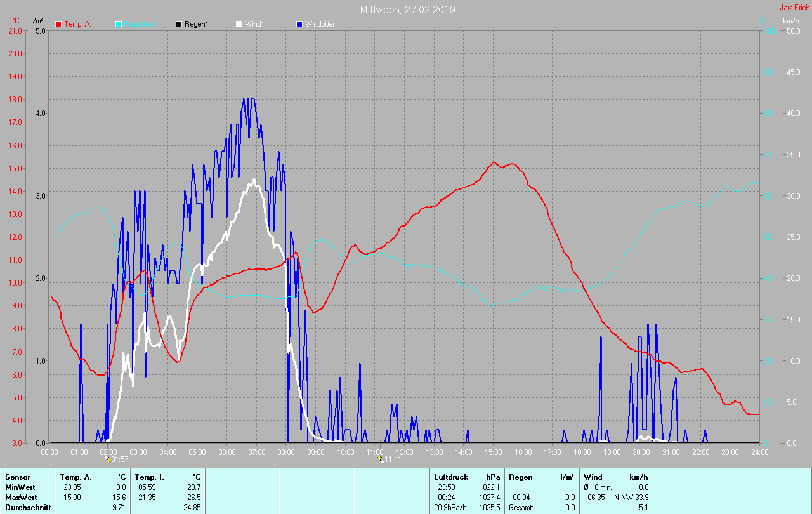
Task: Click the chart title 'Mittwoch, 27.02.2019'
Action: (x=407, y=10)
